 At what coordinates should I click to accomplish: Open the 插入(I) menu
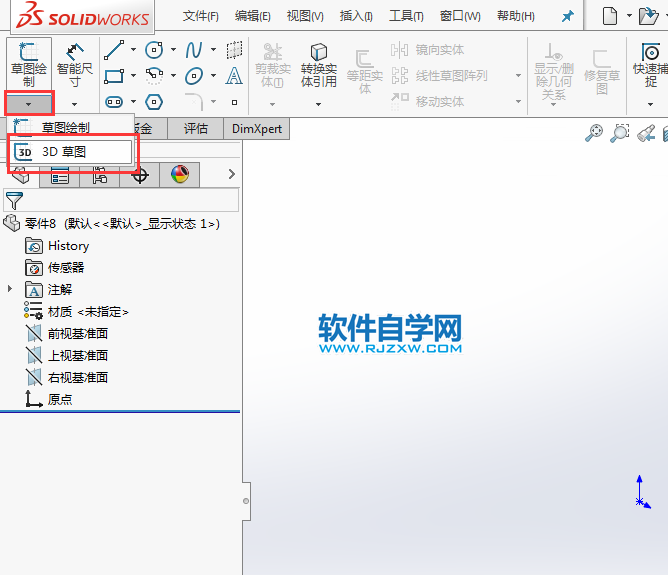[x=356, y=16]
